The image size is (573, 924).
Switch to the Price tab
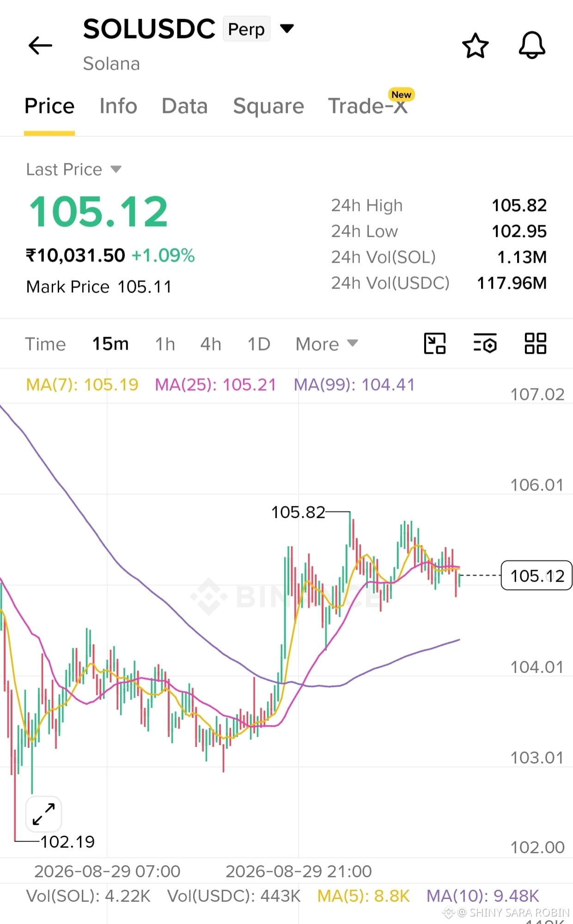click(x=49, y=106)
